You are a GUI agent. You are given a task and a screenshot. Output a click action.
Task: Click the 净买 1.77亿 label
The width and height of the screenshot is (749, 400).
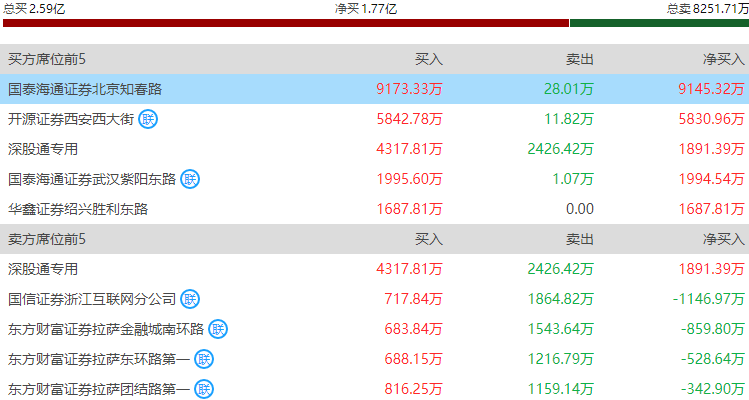[366, 9]
